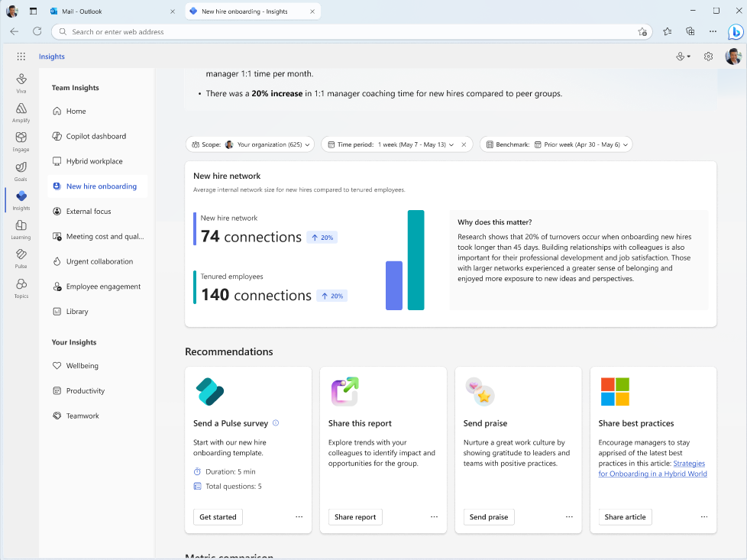Open the app launcher waffle grid

[x=21, y=57]
